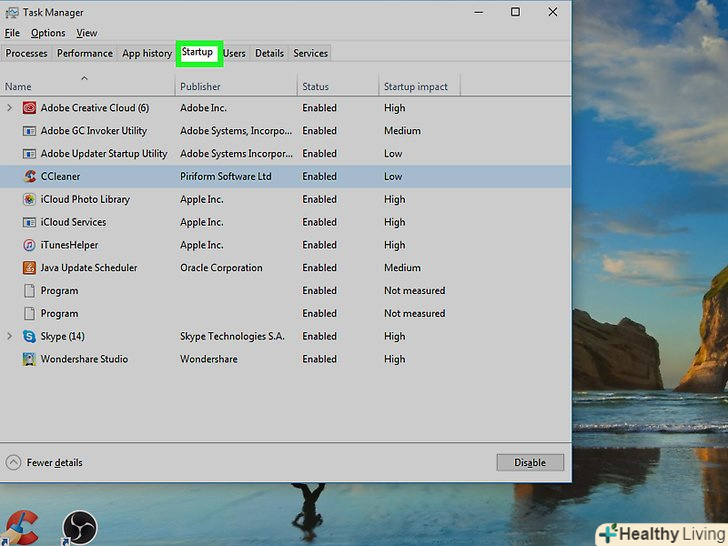Click the iCloud Photo Library icon
728x546 pixels.
point(29,199)
